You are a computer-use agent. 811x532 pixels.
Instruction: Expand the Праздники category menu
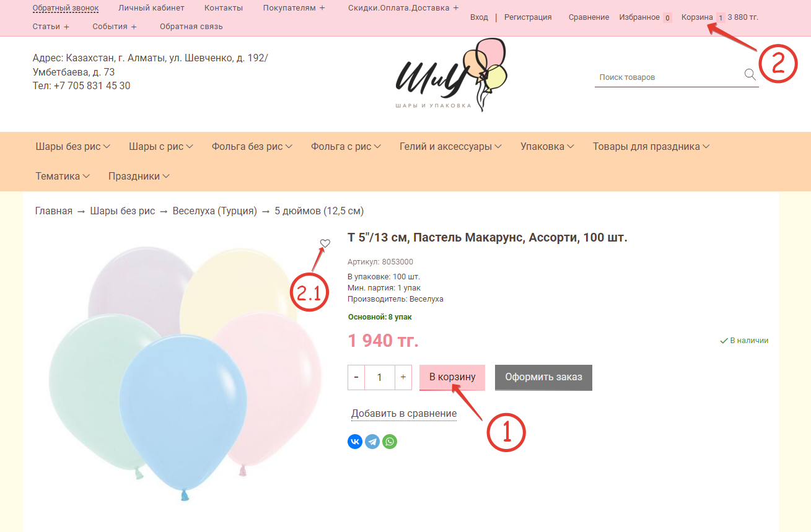tap(139, 177)
